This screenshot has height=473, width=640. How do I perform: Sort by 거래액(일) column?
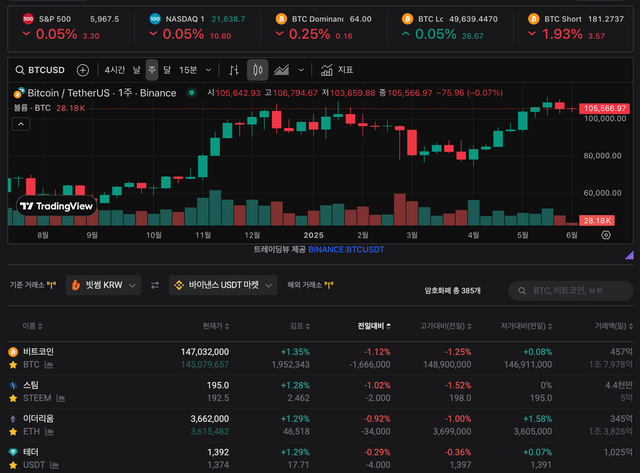pyautogui.click(x=613, y=326)
